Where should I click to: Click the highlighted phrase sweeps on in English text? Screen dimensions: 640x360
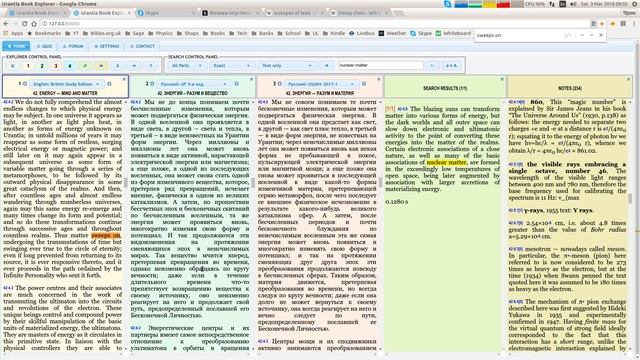pyautogui.click(x=106, y=236)
